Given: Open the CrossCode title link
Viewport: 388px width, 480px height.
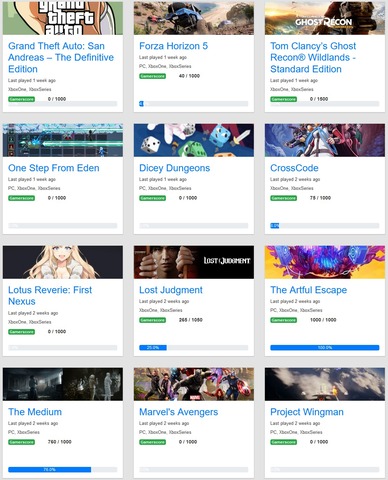Looking at the screenshot, I should point(294,168).
